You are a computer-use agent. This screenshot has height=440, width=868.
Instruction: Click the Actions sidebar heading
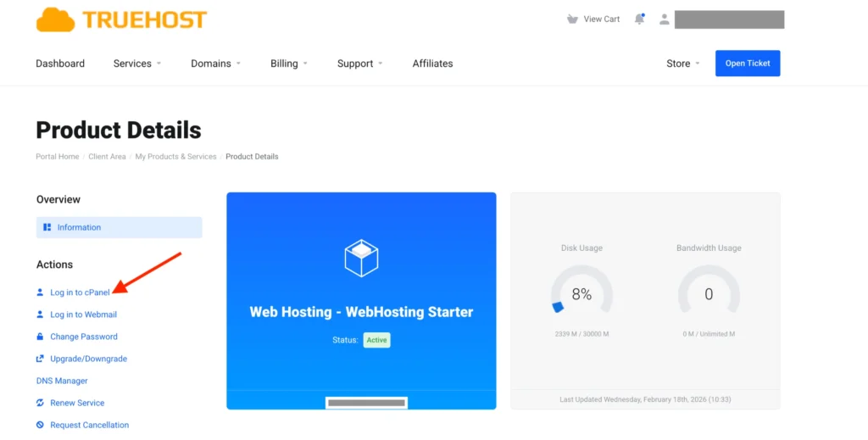[x=54, y=265]
